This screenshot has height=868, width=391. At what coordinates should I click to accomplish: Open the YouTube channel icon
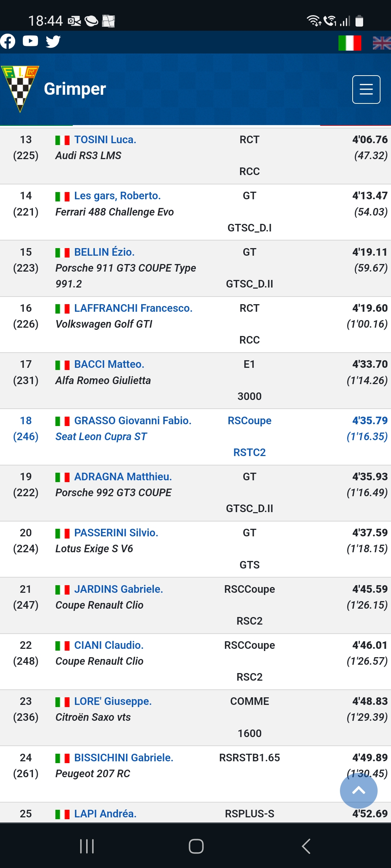(x=30, y=41)
